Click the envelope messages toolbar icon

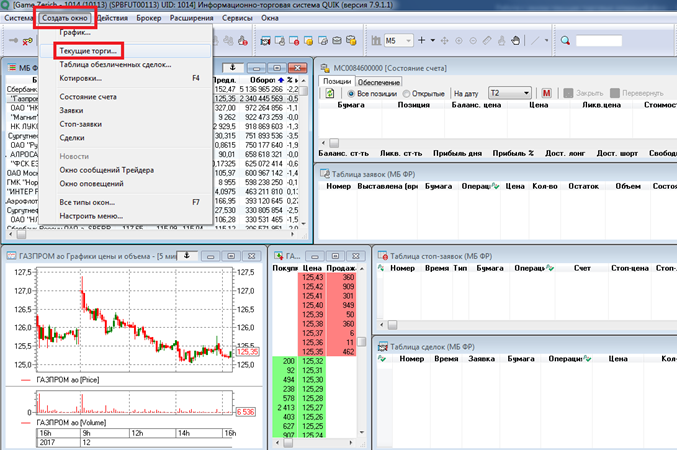[x=337, y=41]
